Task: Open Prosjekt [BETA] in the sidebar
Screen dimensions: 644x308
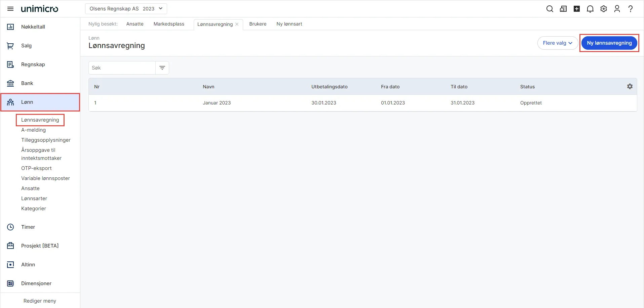Action: click(40, 246)
